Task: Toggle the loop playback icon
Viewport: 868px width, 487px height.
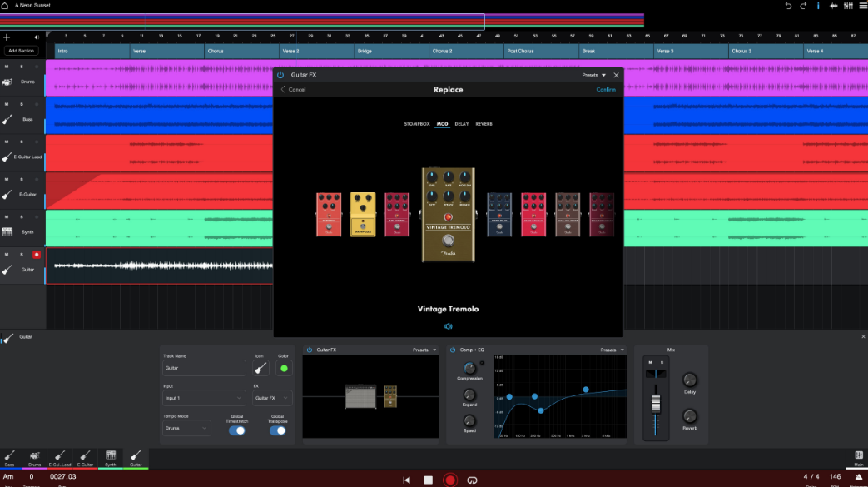Action: click(x=472, y=480)
